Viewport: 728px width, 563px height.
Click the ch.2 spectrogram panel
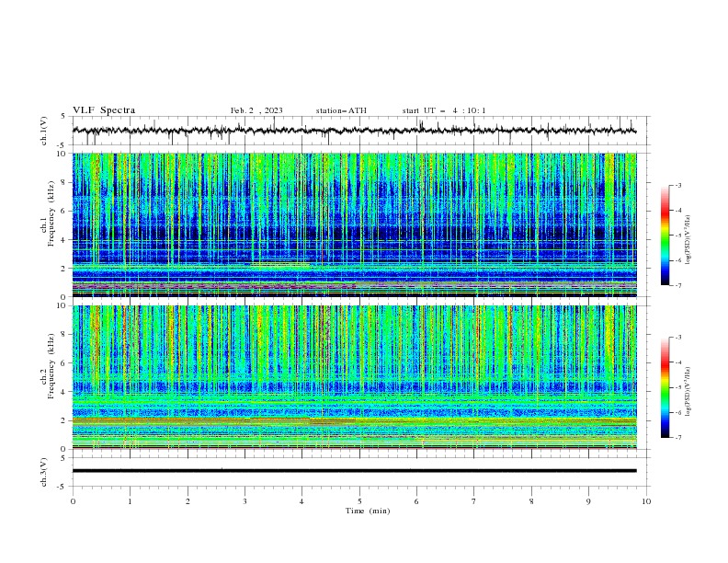pyautogui.click(x=354, y=377)
